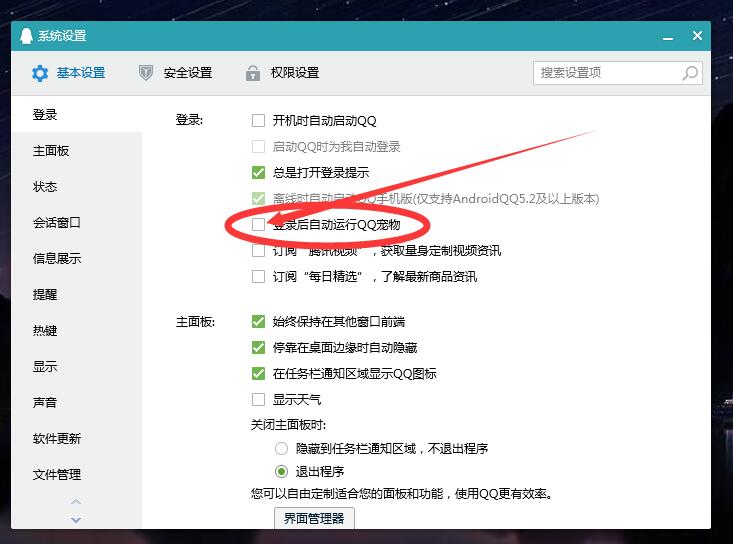This screenshot has width=733, height=544.
Task: Go to 热键 settings in sidebar
Action: 45,331
